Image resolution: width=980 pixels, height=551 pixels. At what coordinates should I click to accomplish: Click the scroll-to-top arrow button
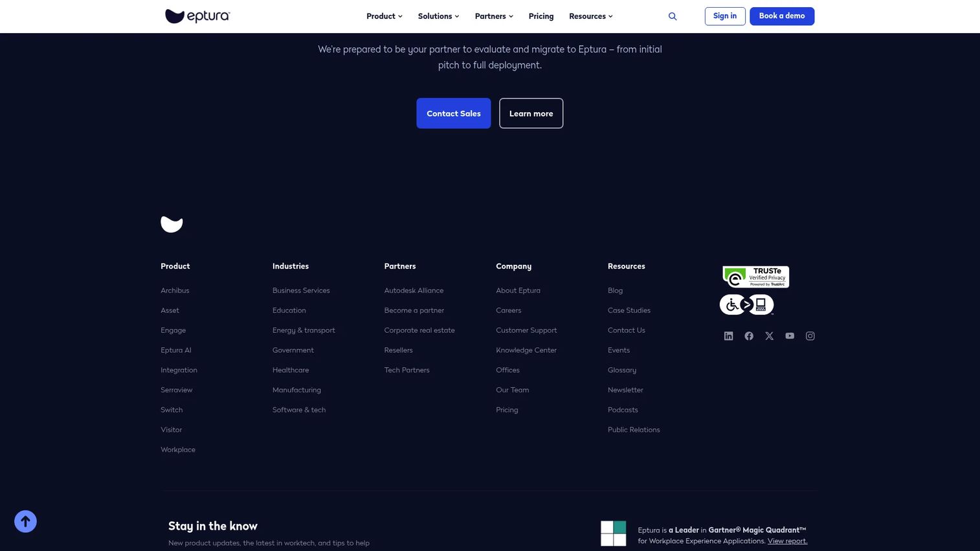point(25,521)
